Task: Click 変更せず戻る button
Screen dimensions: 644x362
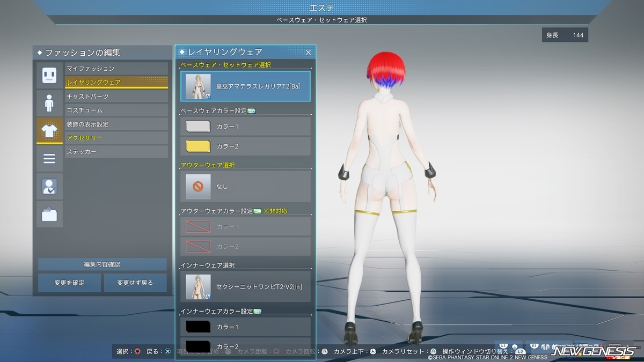Action: tap(135, 283)
